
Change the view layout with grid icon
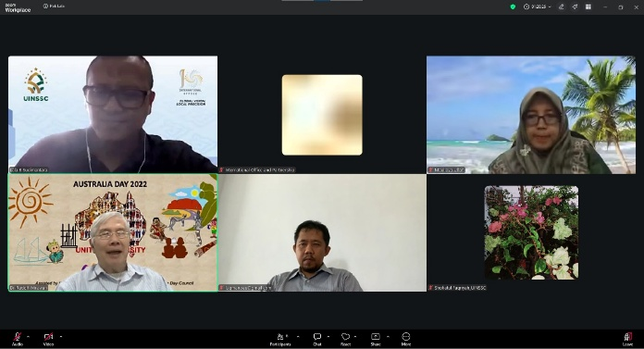pos(588,6)
